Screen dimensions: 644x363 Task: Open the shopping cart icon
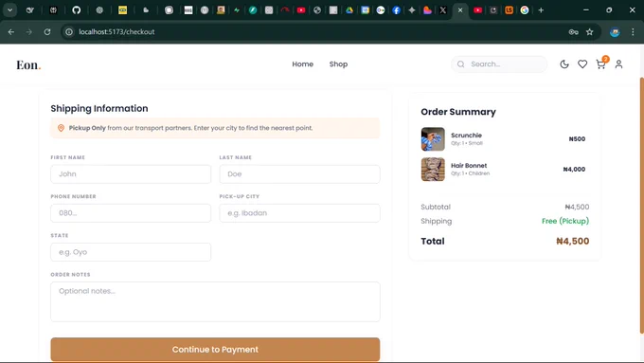tap(600, 64)
